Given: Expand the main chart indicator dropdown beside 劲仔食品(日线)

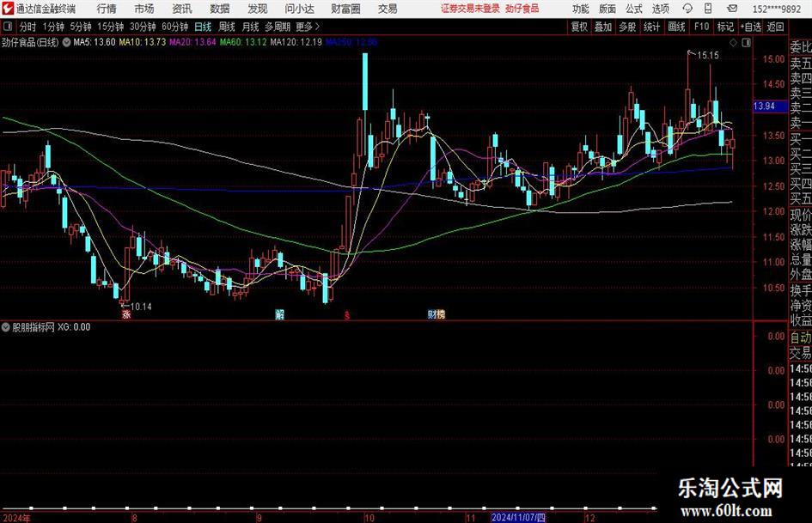Looking at the screenshot, I should (66, 42).
